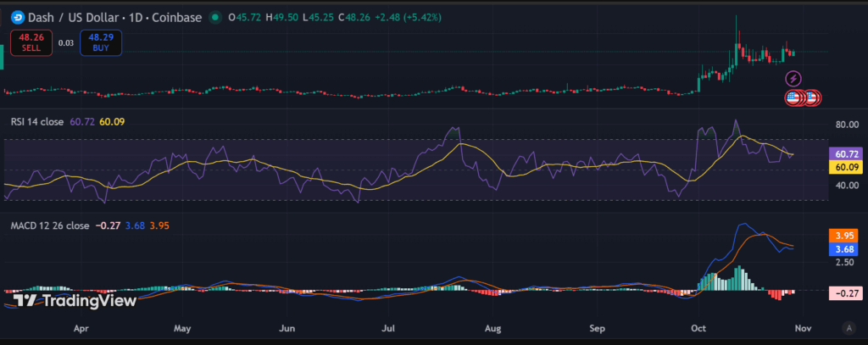Click the 0.03 spread value between Sell and Buy
Screen dimensions: 868x345
[65, 42]
